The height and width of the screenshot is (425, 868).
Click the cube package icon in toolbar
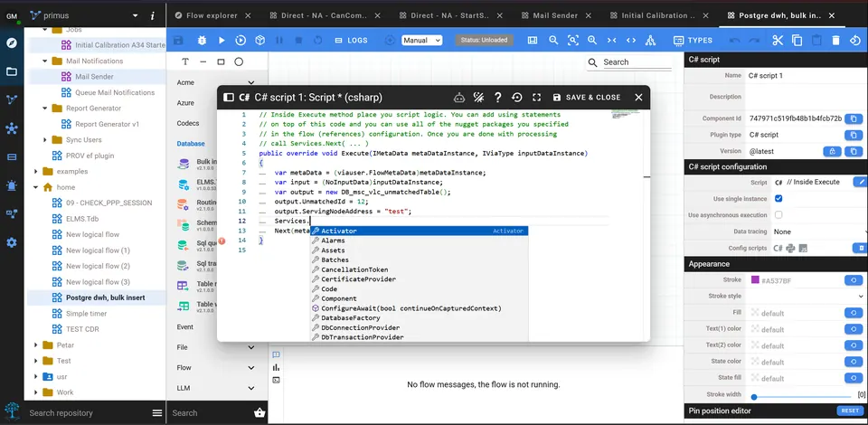tap(259, 40)
